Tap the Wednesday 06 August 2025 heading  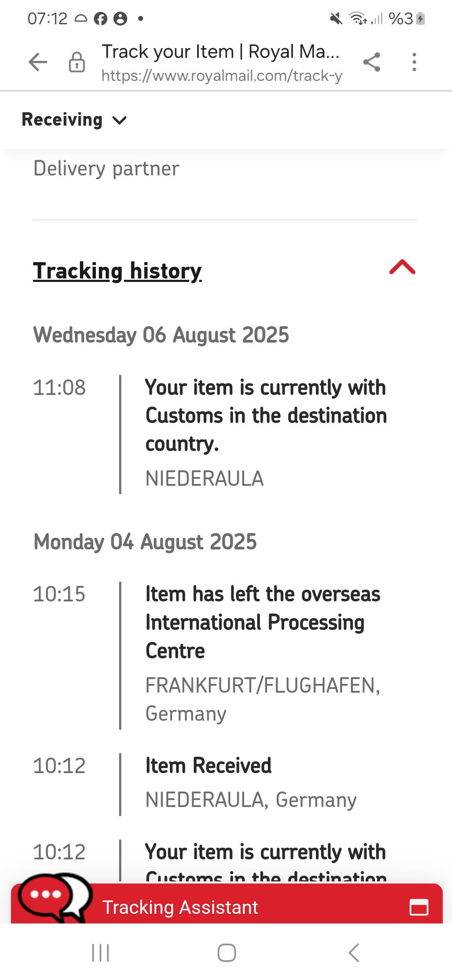tap(161, 335)
